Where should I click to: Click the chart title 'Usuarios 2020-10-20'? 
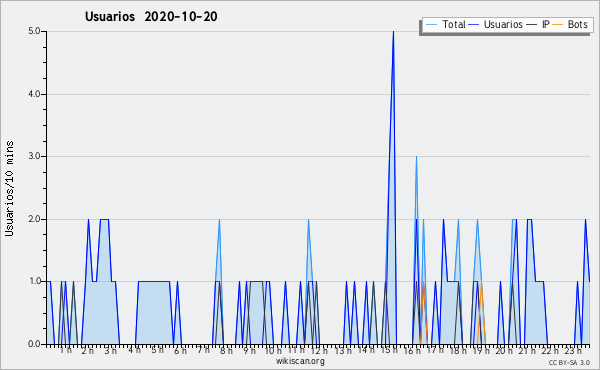(151, 16)
